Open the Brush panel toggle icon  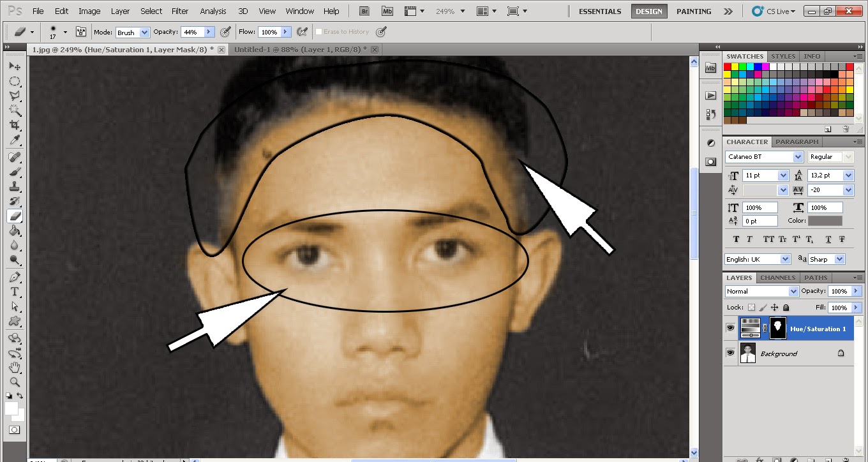80,32
